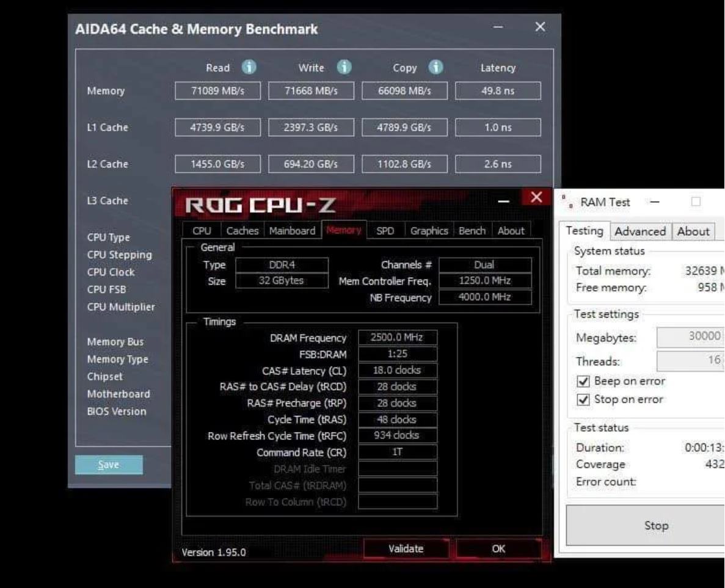
Task: Click the CAS# Latency 18.0 clocks value
Action: click(x=397, y=370)
